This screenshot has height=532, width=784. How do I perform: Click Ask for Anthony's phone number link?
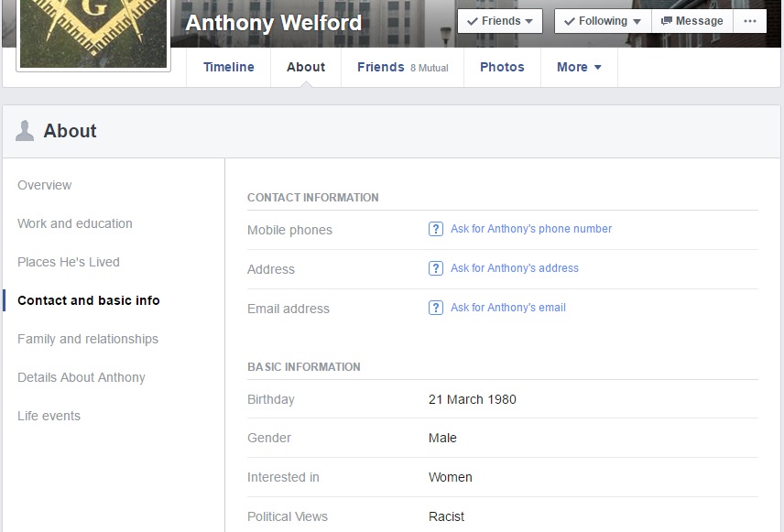point(531,229)
